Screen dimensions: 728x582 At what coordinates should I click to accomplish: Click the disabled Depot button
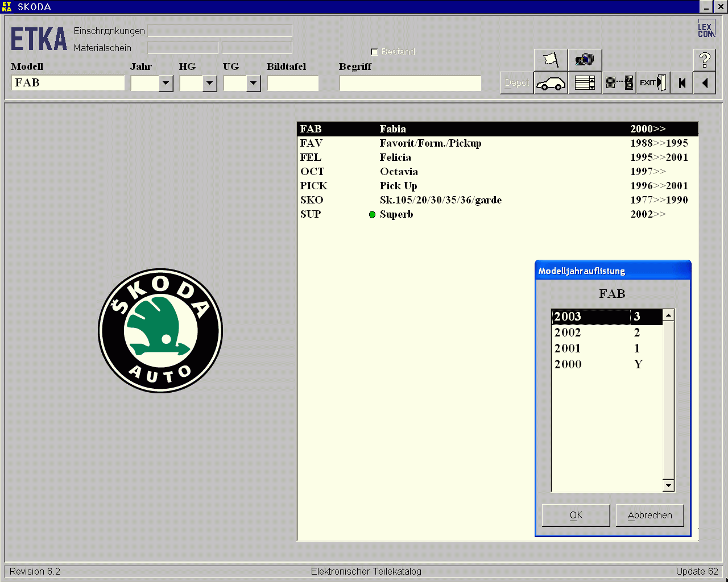click(516, 83)
